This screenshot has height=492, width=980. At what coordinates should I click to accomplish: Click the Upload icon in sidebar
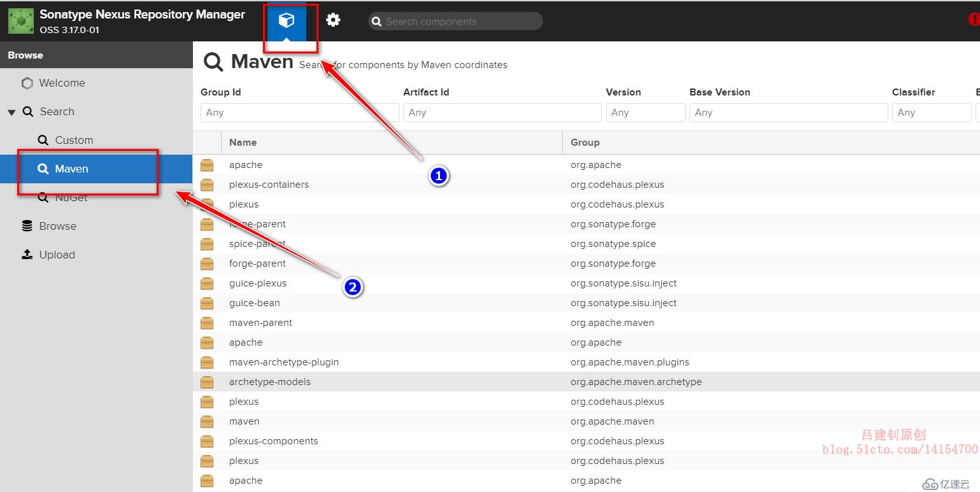point(27,255)
